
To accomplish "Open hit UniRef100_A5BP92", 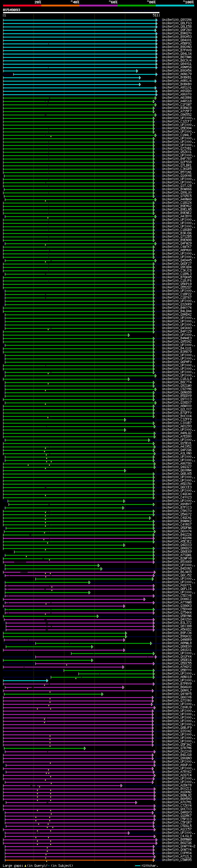I will (x=176, y=43).
